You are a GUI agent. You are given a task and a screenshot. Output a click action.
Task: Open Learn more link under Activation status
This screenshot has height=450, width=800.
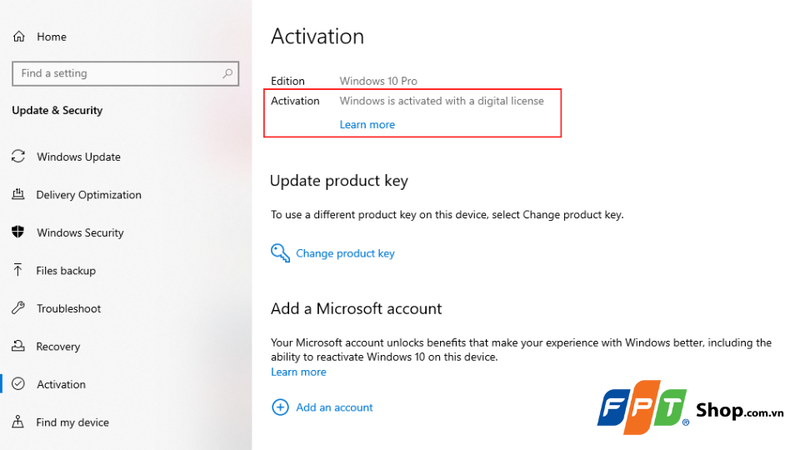tap(367, 125)
